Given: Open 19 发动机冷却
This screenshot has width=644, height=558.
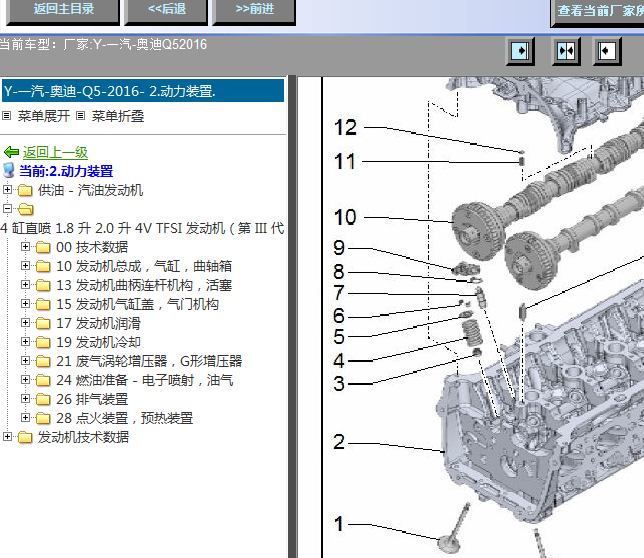Looking at the screenshot, I should point(98,342).
